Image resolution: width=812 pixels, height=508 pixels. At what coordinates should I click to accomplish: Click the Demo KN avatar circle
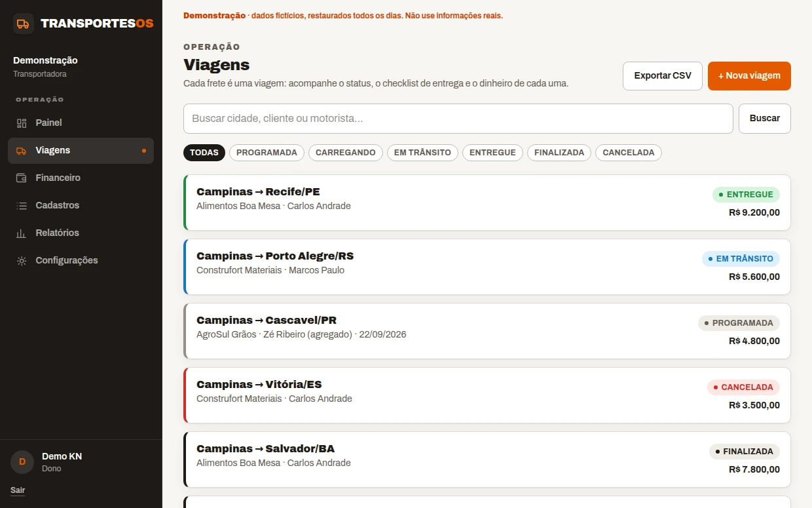pyautogui.click(x=22, y=461)
